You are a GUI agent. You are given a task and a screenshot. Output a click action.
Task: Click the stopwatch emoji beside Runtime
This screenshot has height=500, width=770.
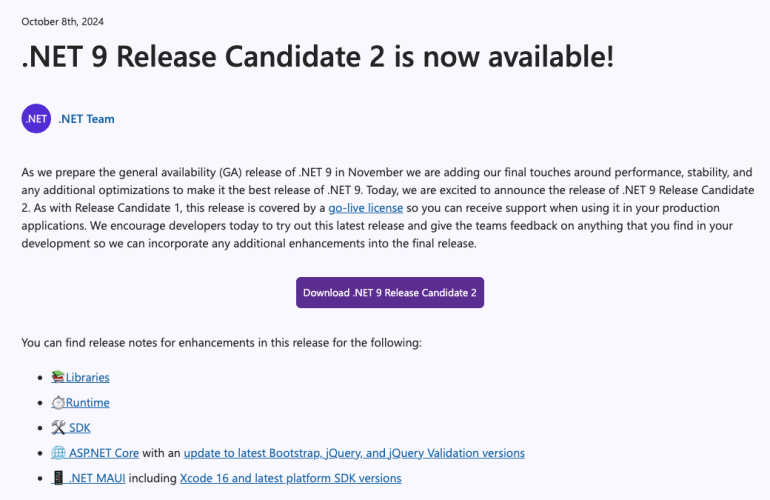click(x=58, y=402)
